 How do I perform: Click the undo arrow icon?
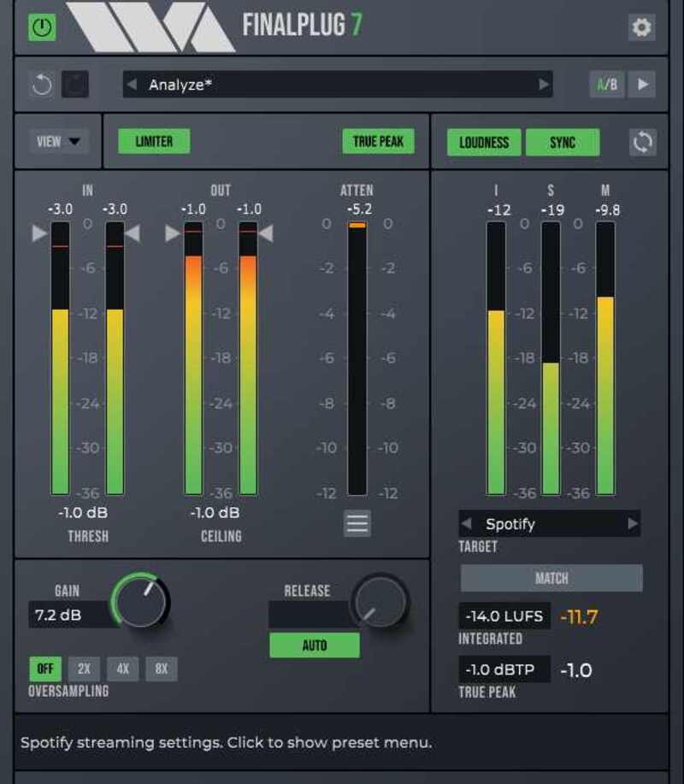[x=42, y=85]
